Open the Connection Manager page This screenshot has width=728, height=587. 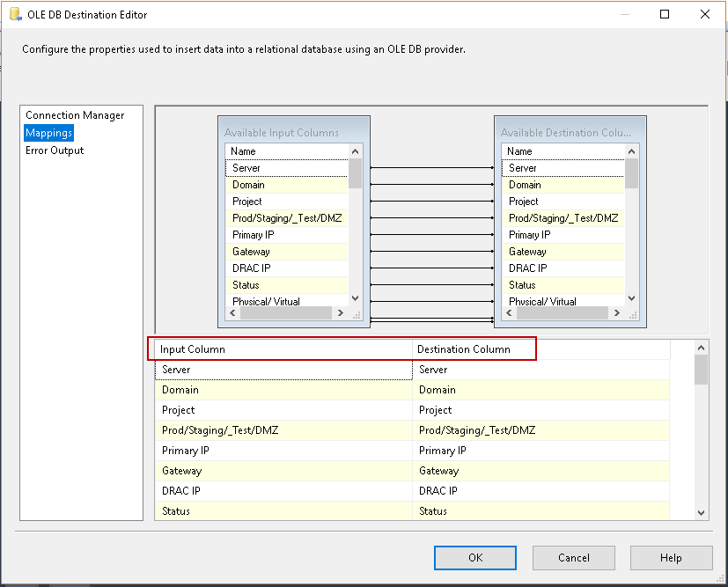75,115
